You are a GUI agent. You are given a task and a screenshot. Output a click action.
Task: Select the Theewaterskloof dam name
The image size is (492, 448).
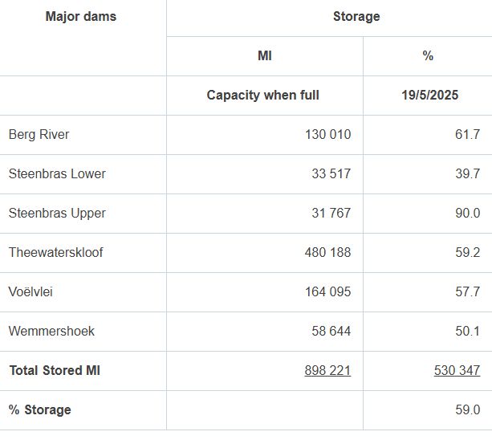[x=56, y=252]
